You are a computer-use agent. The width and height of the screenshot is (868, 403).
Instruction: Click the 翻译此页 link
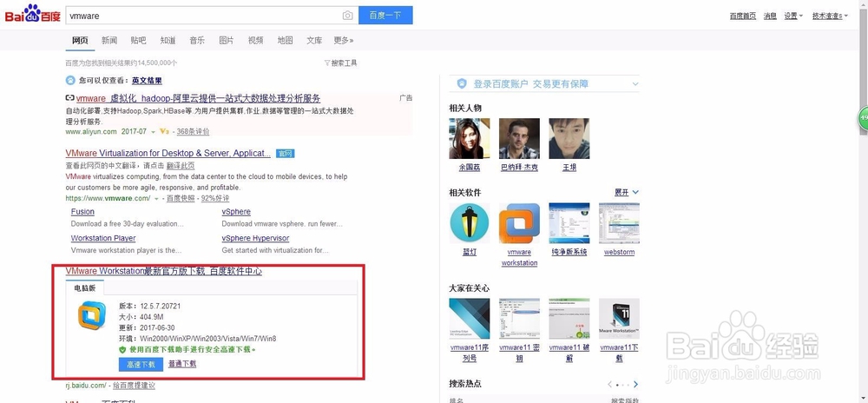click(x=181, y=166)
